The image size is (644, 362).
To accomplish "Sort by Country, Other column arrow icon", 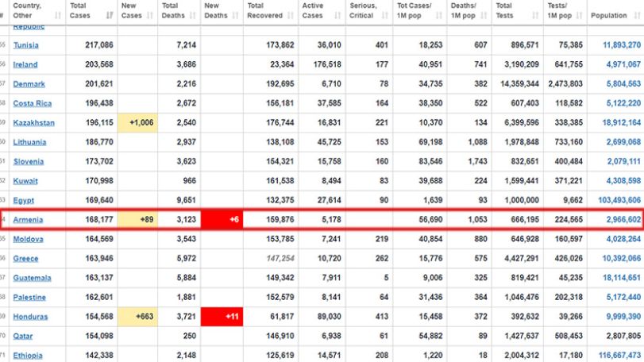I will click(x=57, y=16).
